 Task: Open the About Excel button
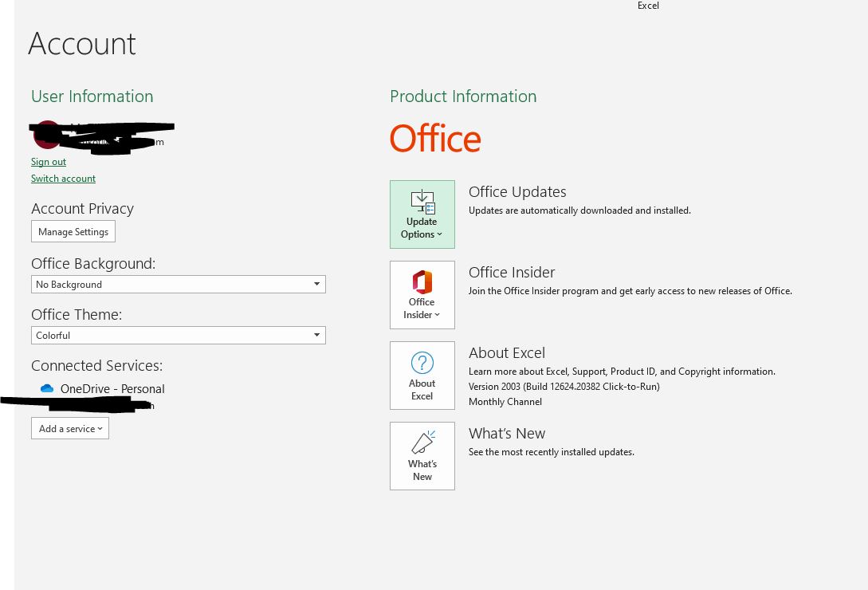tap(422, 376)
